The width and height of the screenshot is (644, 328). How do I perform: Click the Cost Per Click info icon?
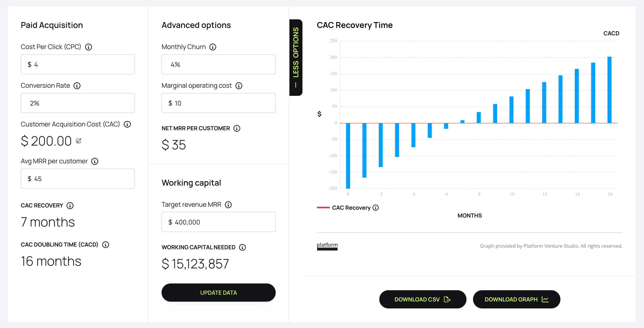[89, 47]
